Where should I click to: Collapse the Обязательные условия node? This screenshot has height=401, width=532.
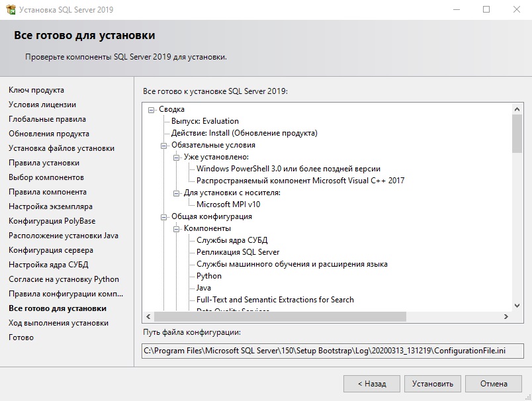(x=164, y=146)
